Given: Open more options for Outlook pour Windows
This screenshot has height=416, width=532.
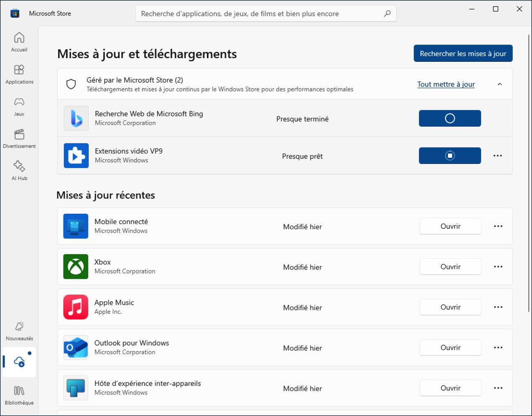Looking at the screenshot, I should point(498,347).
